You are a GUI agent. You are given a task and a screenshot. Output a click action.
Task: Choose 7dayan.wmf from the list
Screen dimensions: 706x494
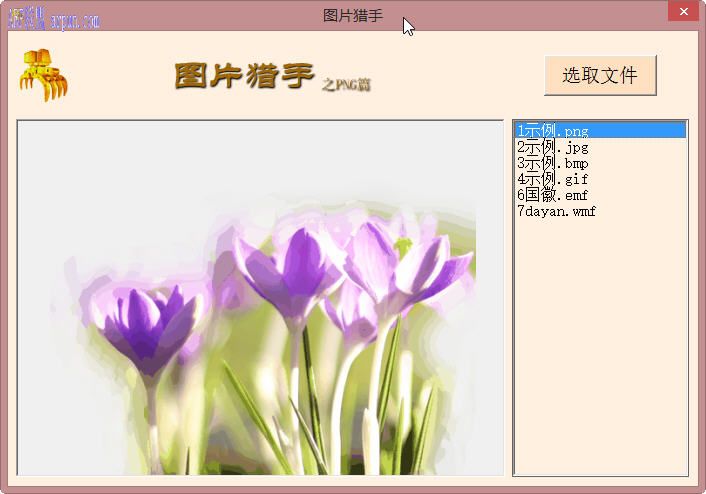point(601,211)
